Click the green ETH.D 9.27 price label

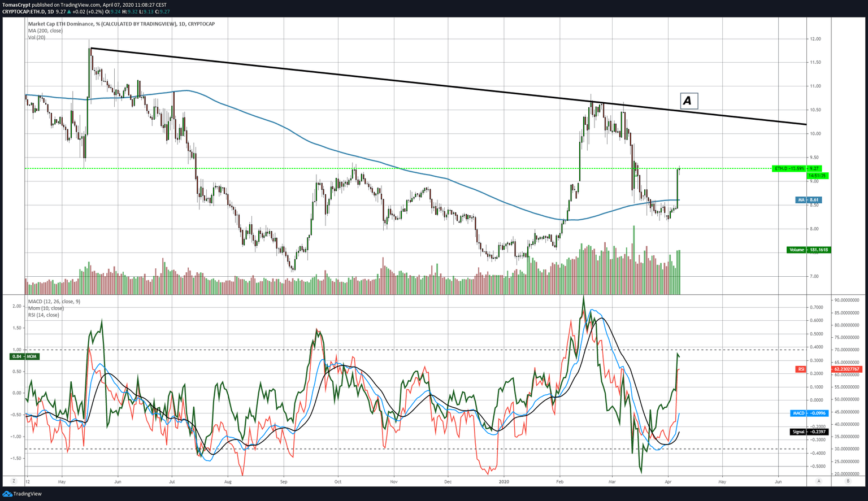click(x=797, y=168)
